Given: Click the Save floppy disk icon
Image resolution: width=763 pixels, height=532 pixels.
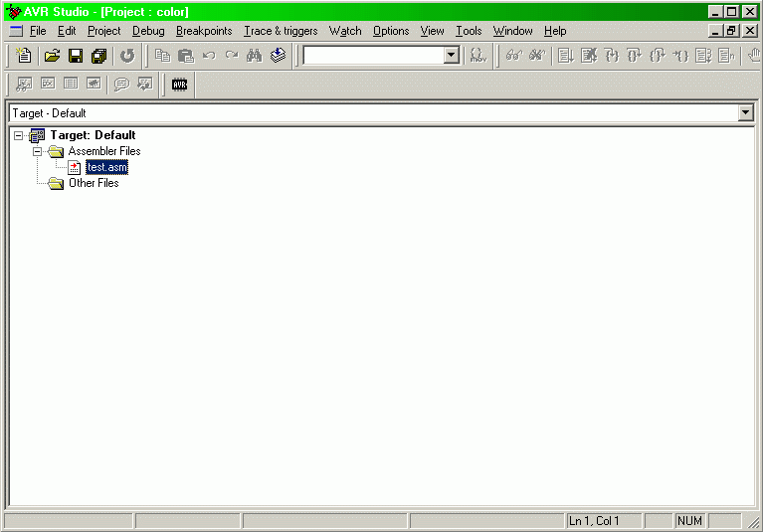Looking at the screenshot, I should coord(76,56).
